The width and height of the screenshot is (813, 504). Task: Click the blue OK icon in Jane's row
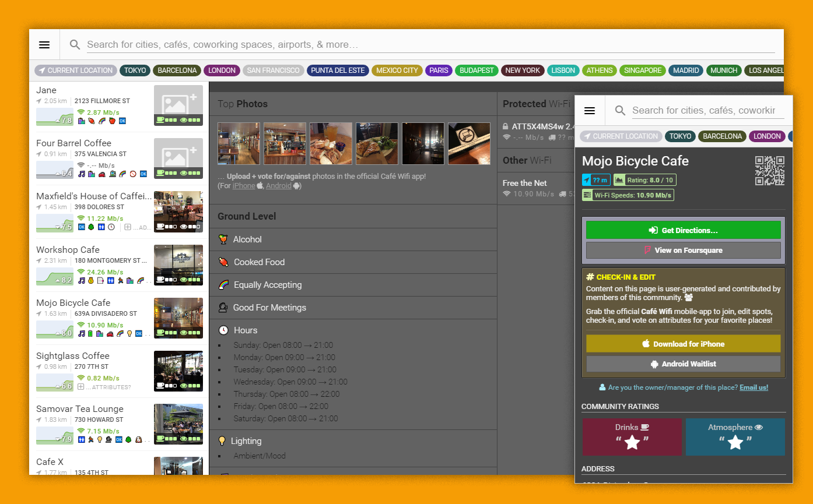122,121
